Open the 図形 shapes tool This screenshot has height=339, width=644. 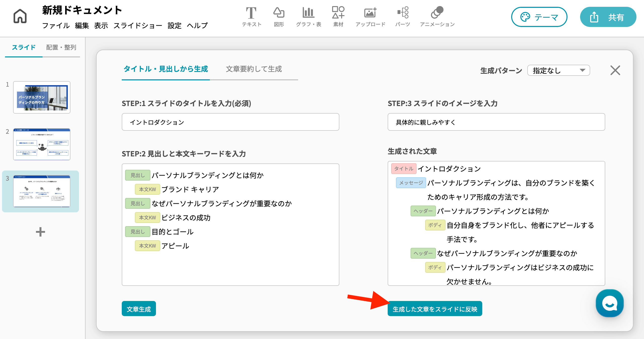pyautogui.click(x=279, y=17)
